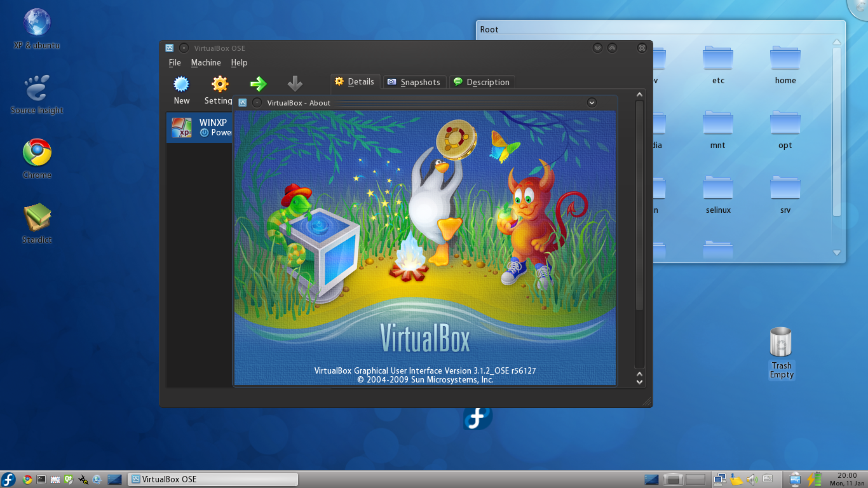This screenshot has height=488, width=868.
Task: Select the WINXP virtual machine entry
Action: pos(200,128)
